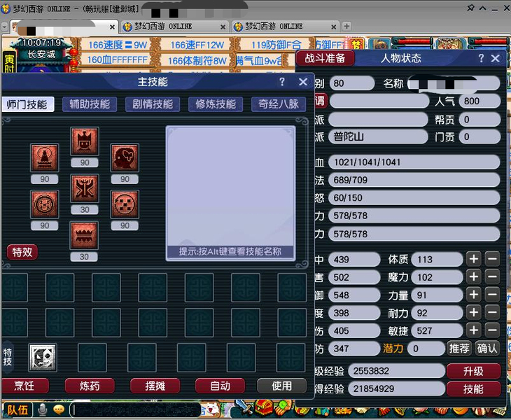
Task: Decrease 魔力 with its minus button
Action: [492, 277]
